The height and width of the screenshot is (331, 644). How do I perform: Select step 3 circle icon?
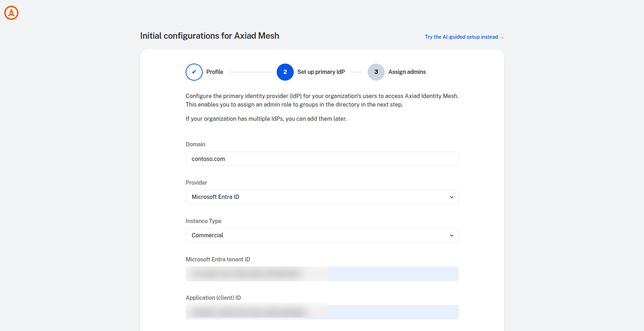click(376, 72)
